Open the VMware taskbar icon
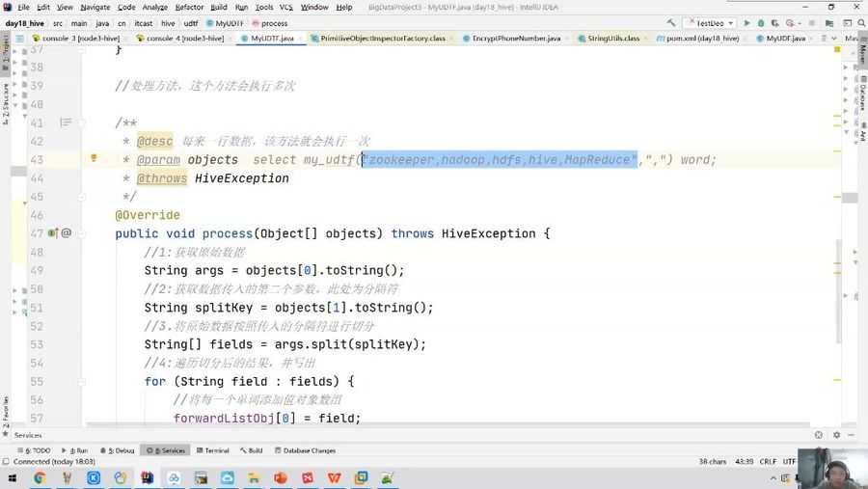 (x=361, y=478)
